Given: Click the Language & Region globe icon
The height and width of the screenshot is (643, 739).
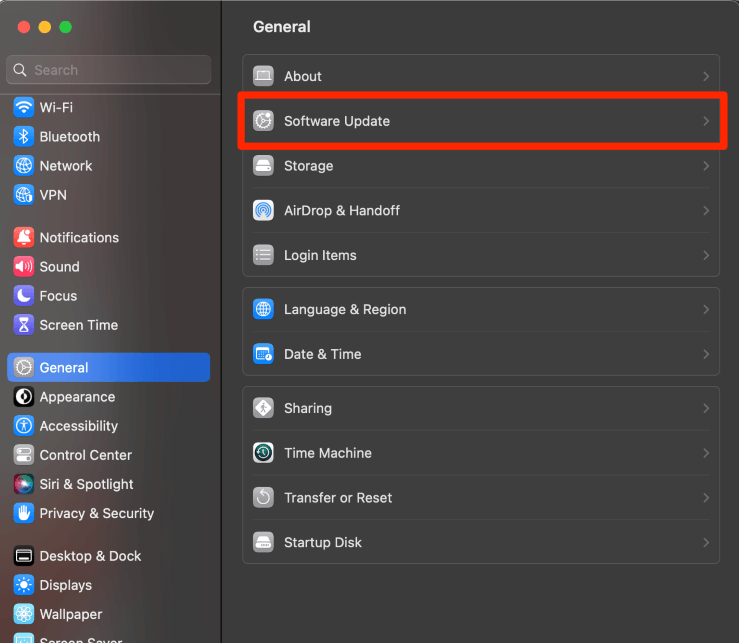Looking at the screenshot, I should pos(263,310).
